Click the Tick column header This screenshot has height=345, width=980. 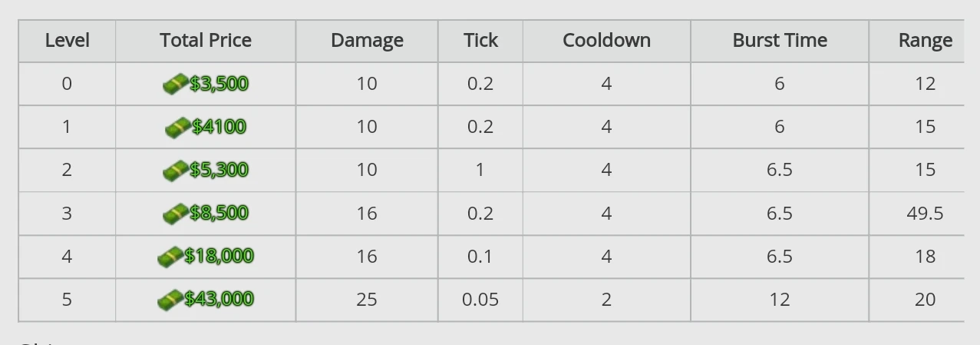point(480,41)
